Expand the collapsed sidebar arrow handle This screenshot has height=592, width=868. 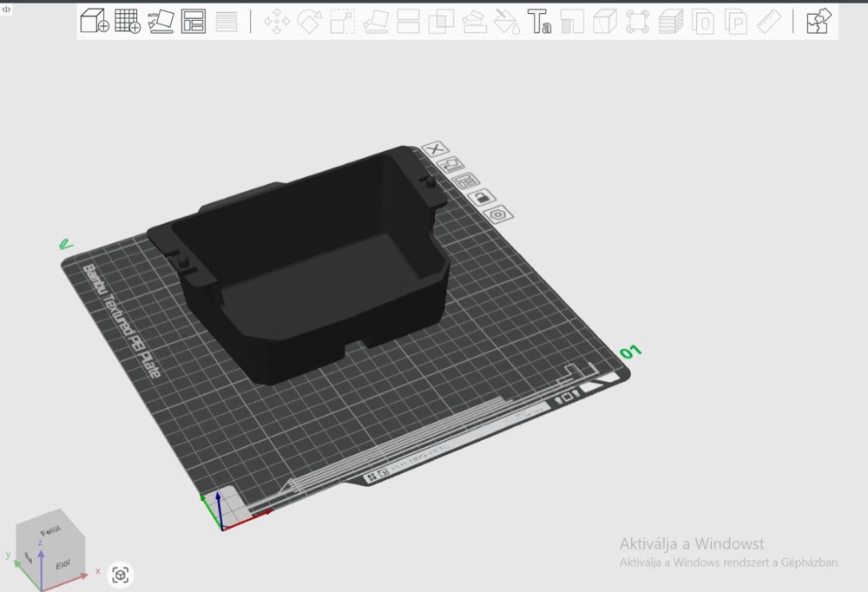coord(6,9)
